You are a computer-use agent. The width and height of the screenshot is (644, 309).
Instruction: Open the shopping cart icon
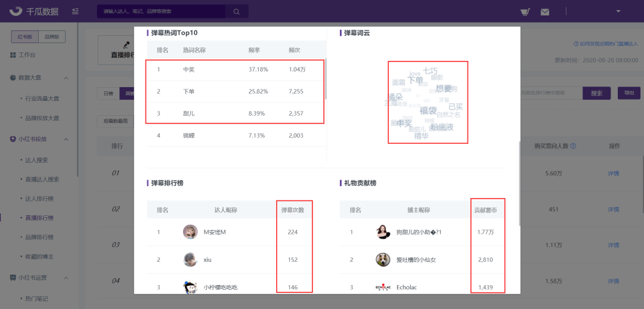[x=525, y=11]
